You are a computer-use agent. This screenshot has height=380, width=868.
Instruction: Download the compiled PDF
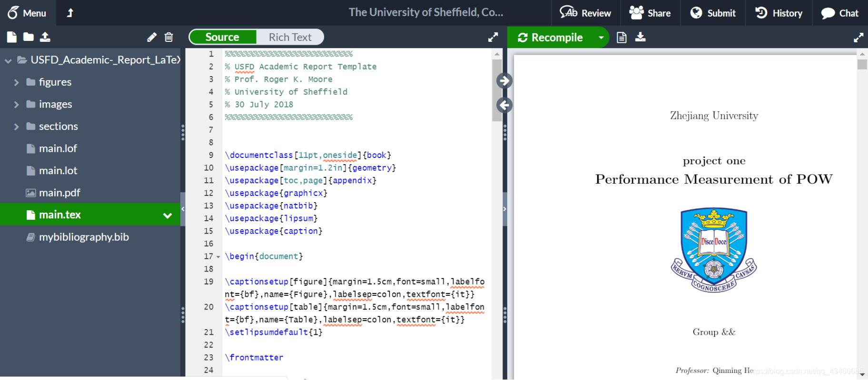point(641,37)
